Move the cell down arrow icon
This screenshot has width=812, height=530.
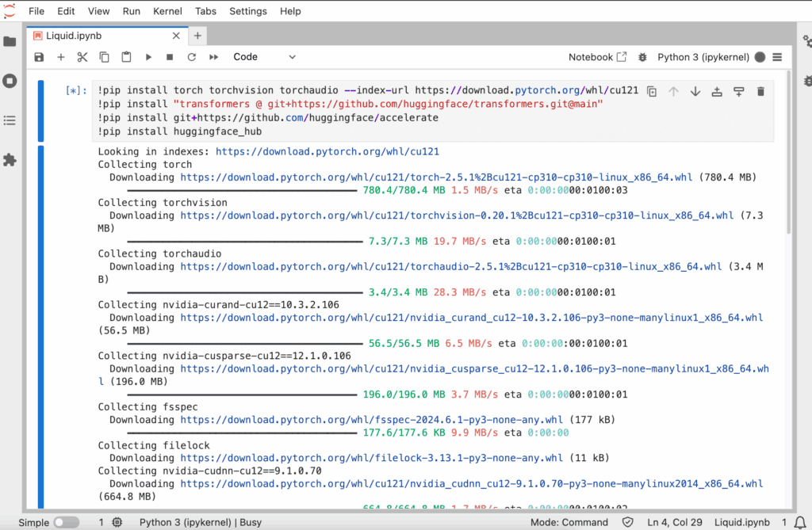[695, 92]
